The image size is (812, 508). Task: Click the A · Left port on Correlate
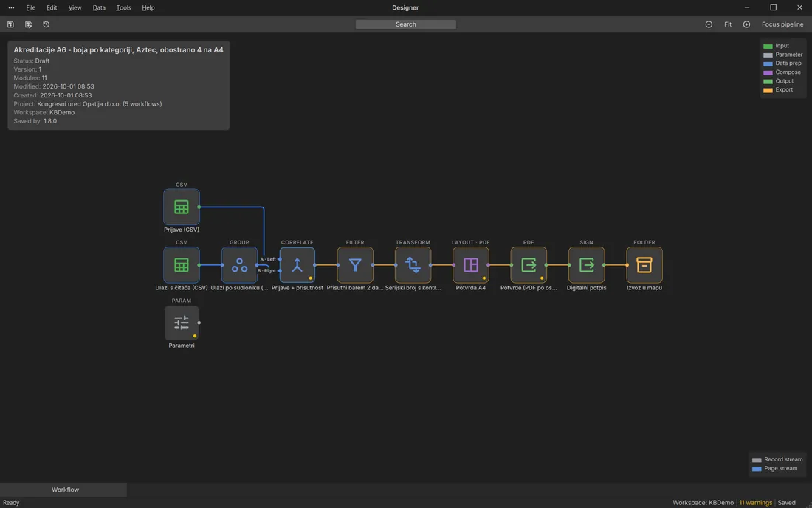pyautogui.click(x=280, y=259)
